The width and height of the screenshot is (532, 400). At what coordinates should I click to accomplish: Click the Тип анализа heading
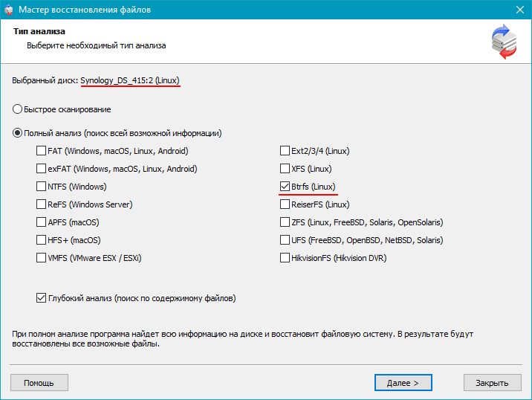pyautogui.click(x=39, y=31)
